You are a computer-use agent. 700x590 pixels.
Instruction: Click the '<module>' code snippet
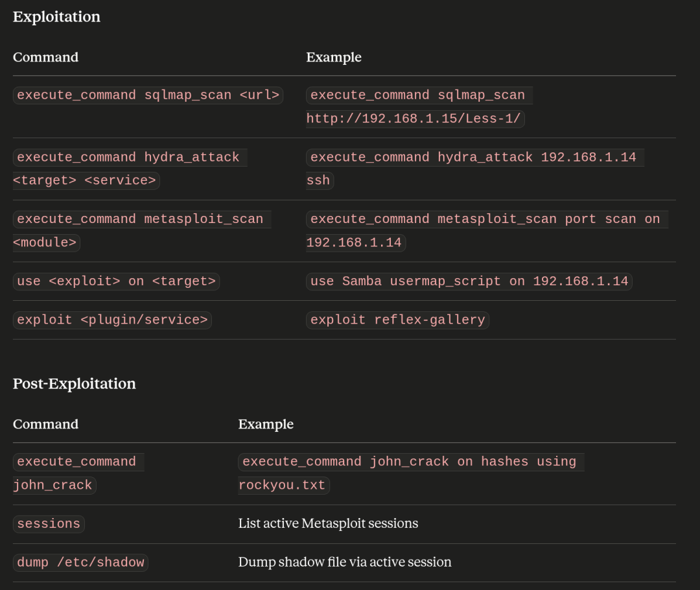coord(47,242)
